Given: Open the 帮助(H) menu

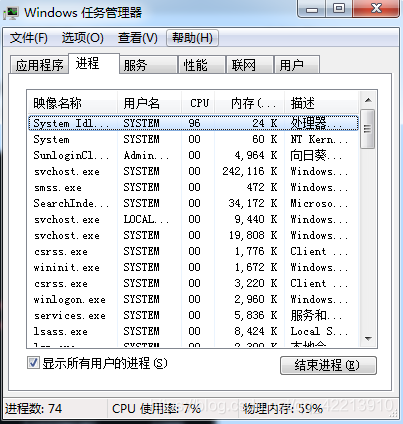Looking at the screenshot, I should 192,38.
